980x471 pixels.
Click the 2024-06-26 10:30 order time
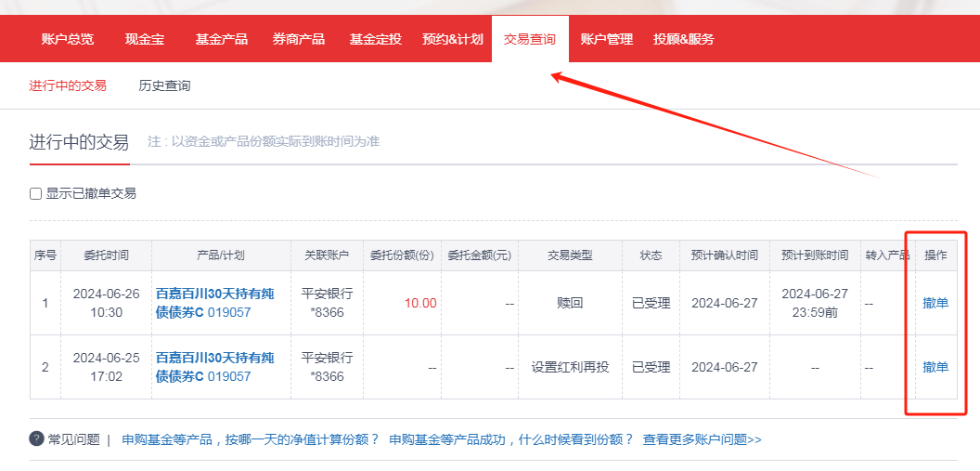pyautogui.click(x=106, y=303)
